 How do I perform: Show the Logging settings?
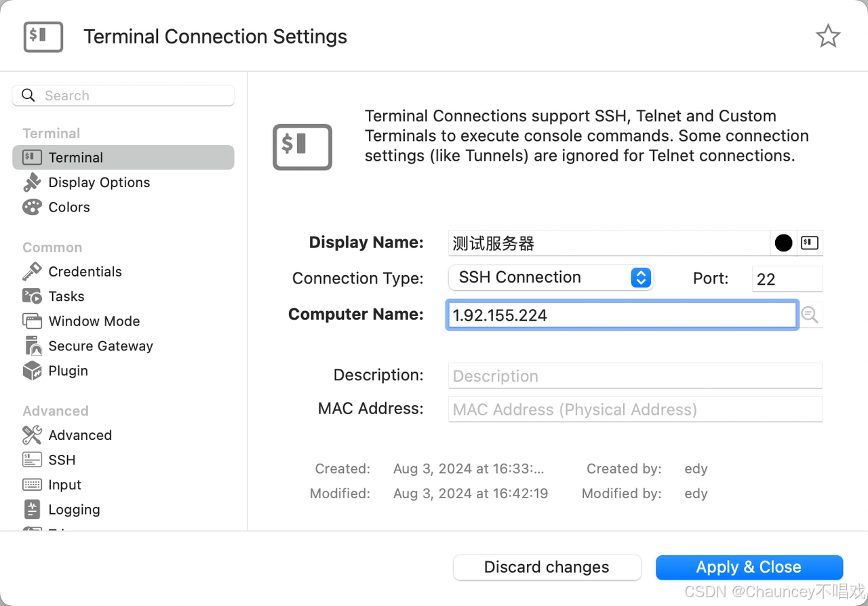tap(74, 510)
